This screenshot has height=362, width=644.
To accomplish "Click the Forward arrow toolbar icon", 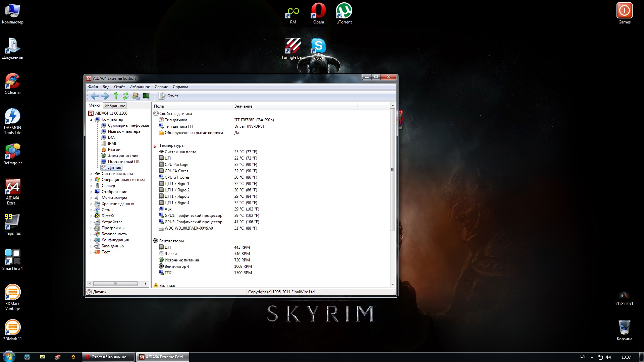I will (x=105, y=96).
